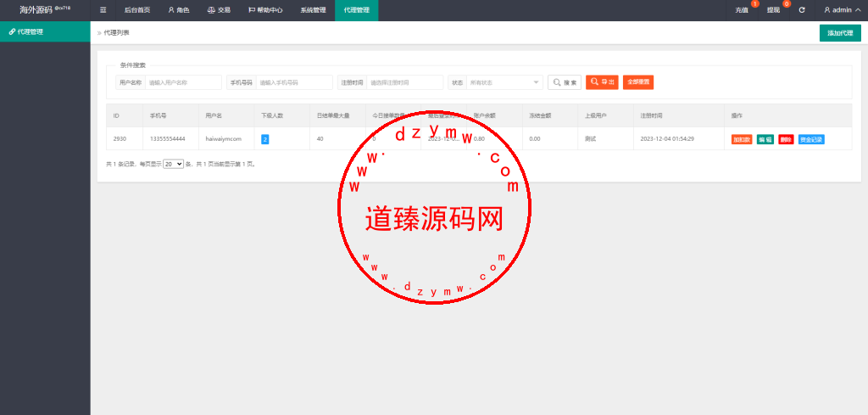
Task: Click 加扣款 for haiwaiymcom
Action: click(741, 139)
